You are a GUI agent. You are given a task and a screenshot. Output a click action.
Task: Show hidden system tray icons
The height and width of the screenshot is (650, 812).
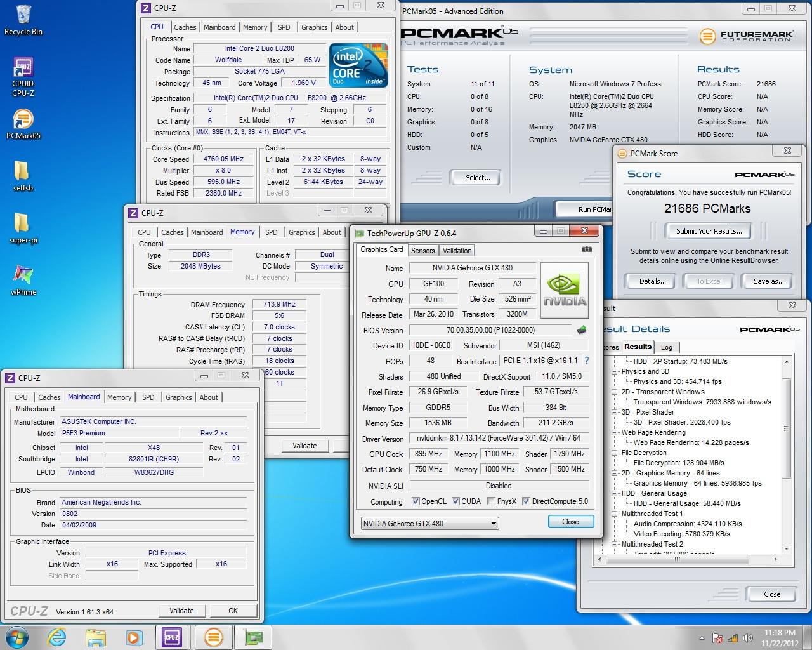click(702, 638)
